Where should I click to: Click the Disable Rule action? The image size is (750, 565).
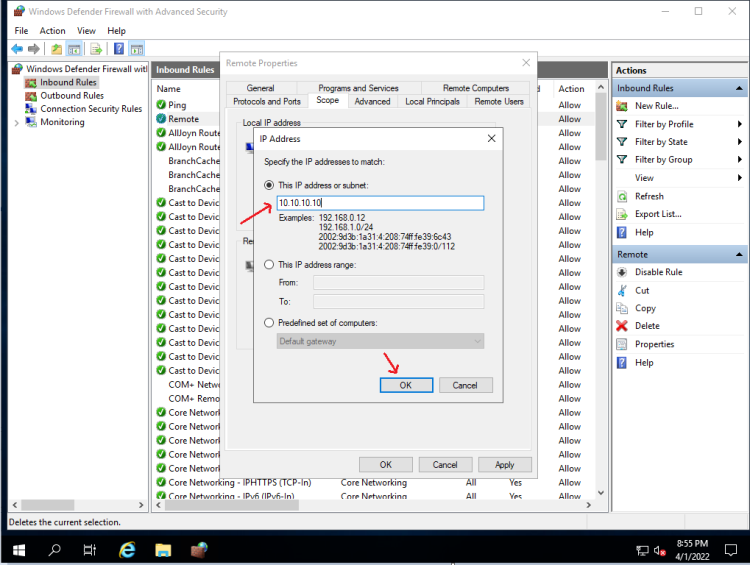tap(658, 272)
